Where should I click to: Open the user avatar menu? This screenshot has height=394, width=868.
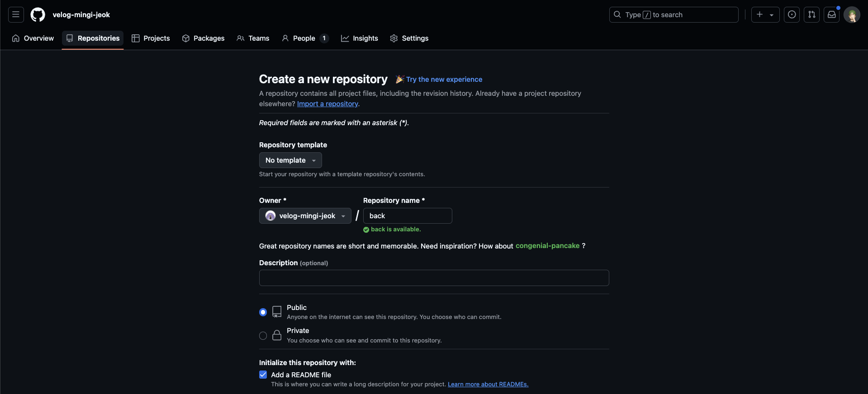tap(852, 14)
